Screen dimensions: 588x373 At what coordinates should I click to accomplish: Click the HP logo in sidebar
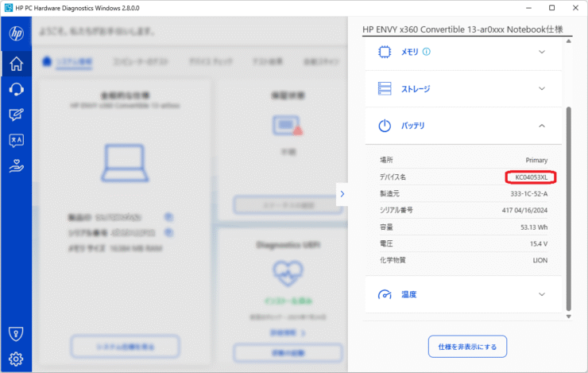16,33
